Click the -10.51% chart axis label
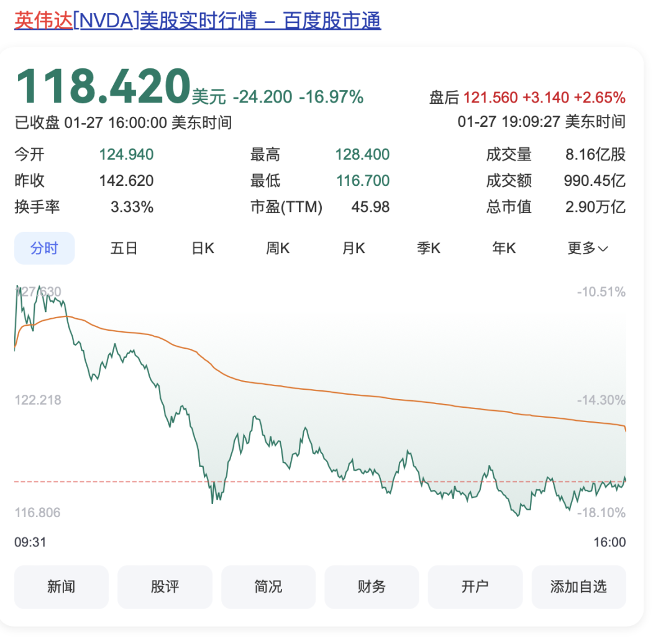Viewport: 671px width, 644px height. (x=601, y=292)
